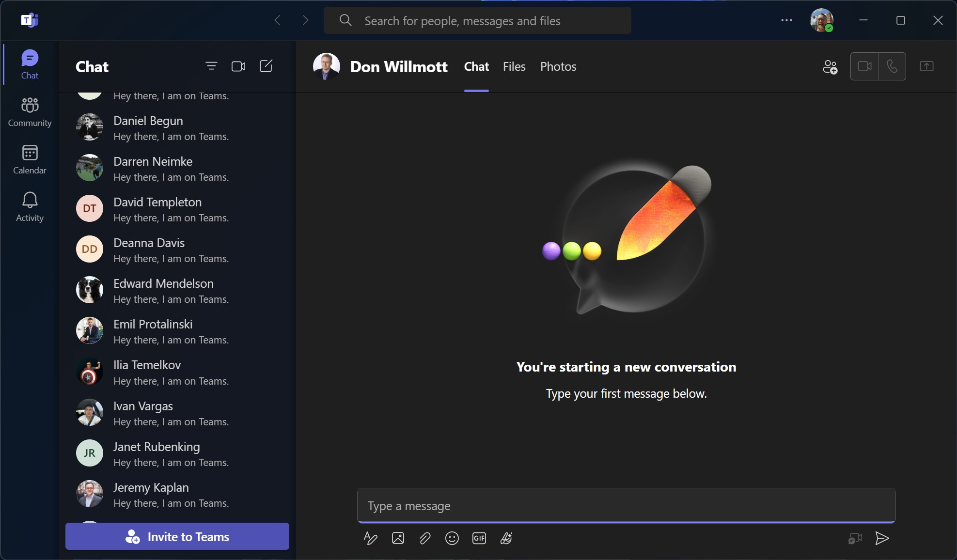957x560 pixels.
Task: Click the search people and messages box
Action: (x=477, y=21)
